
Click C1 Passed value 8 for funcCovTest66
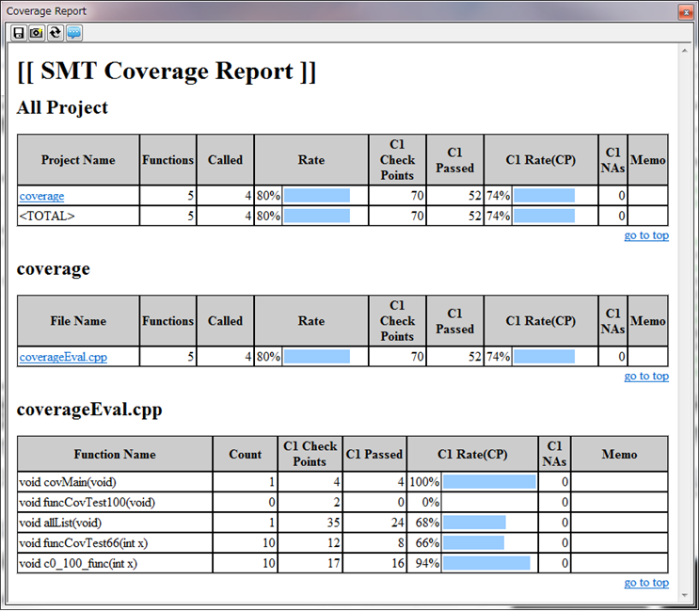click(x=401, y=543)
